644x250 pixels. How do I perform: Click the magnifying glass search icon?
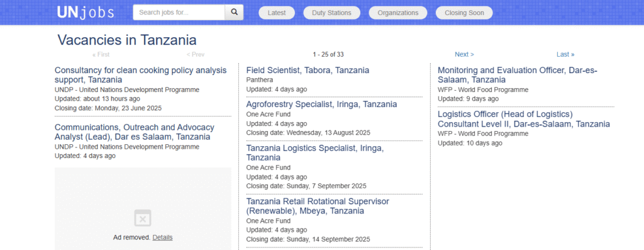pos(234,13)
